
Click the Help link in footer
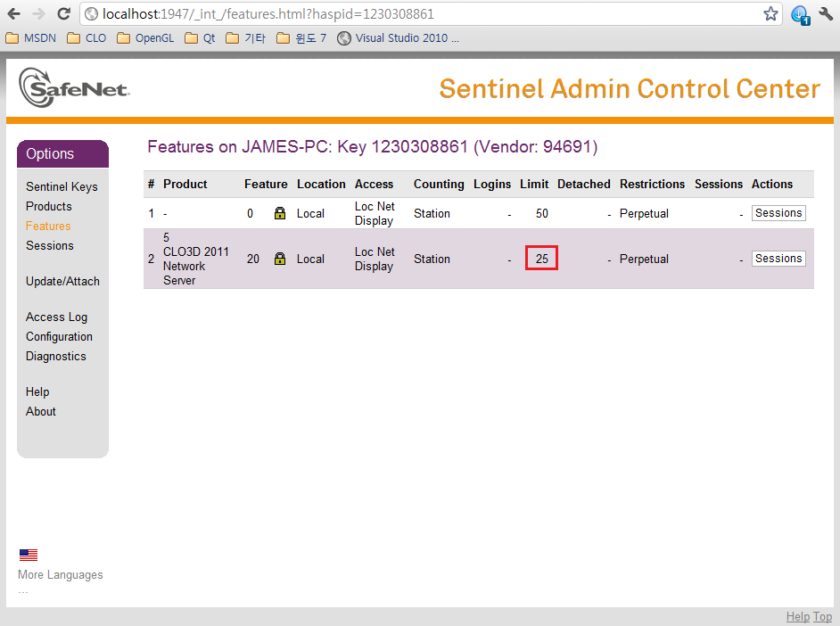[x=798, y=617]
